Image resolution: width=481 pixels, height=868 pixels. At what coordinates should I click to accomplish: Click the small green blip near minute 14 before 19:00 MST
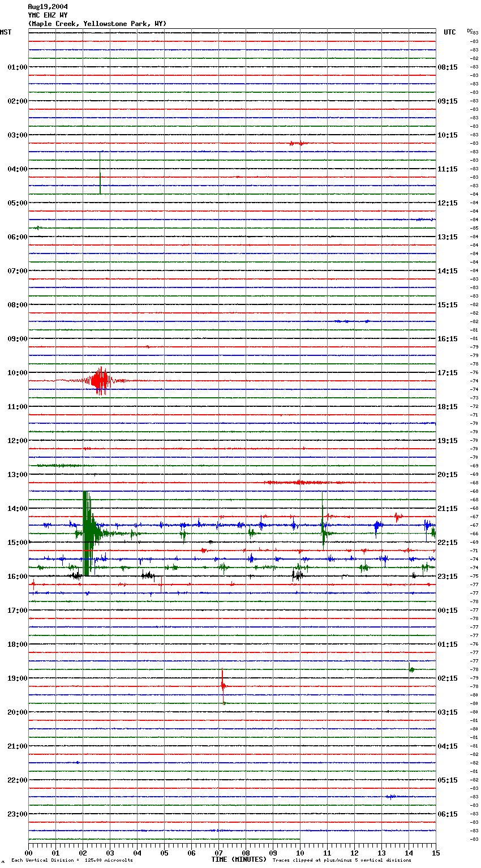point(411,669)
